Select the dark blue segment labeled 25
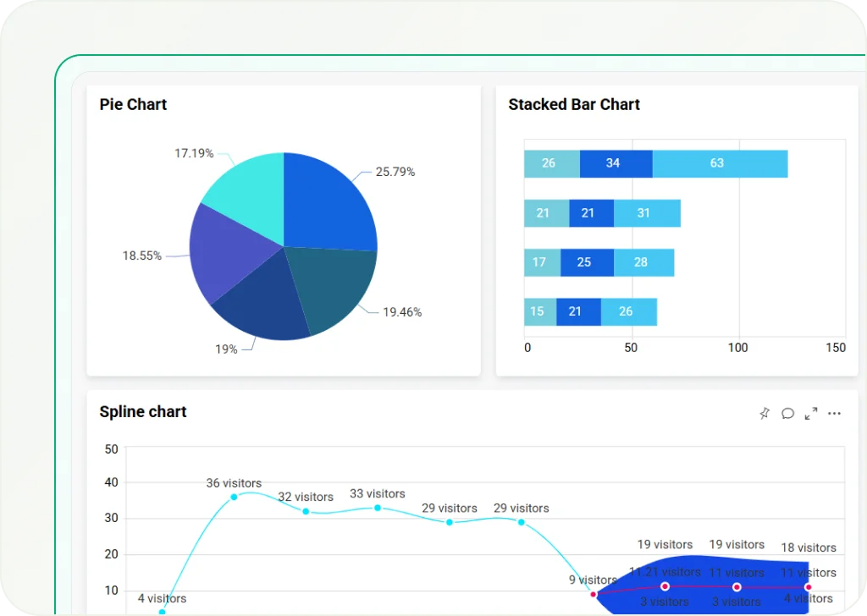 585,262
